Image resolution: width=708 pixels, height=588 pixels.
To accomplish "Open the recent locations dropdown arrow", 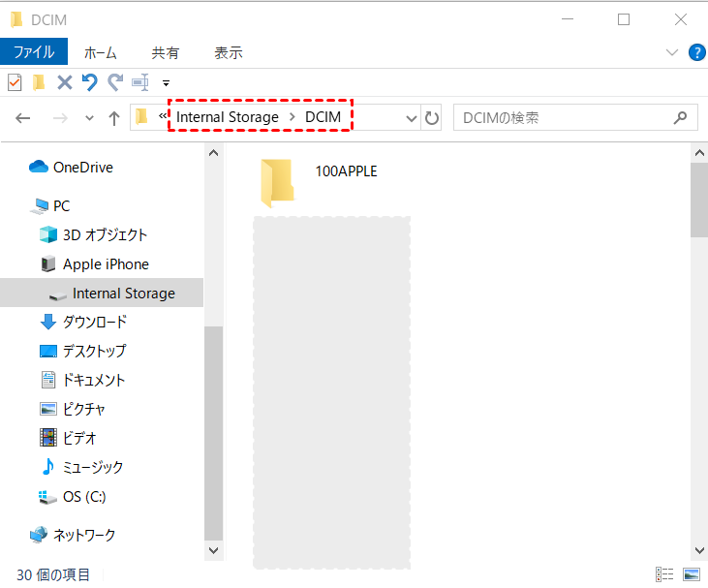I will point(89,118).
